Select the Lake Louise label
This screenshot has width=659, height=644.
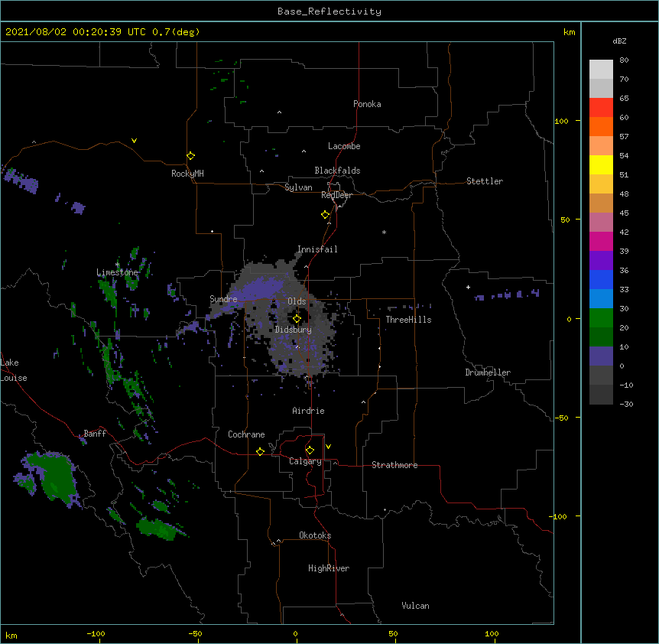point(14,370)
